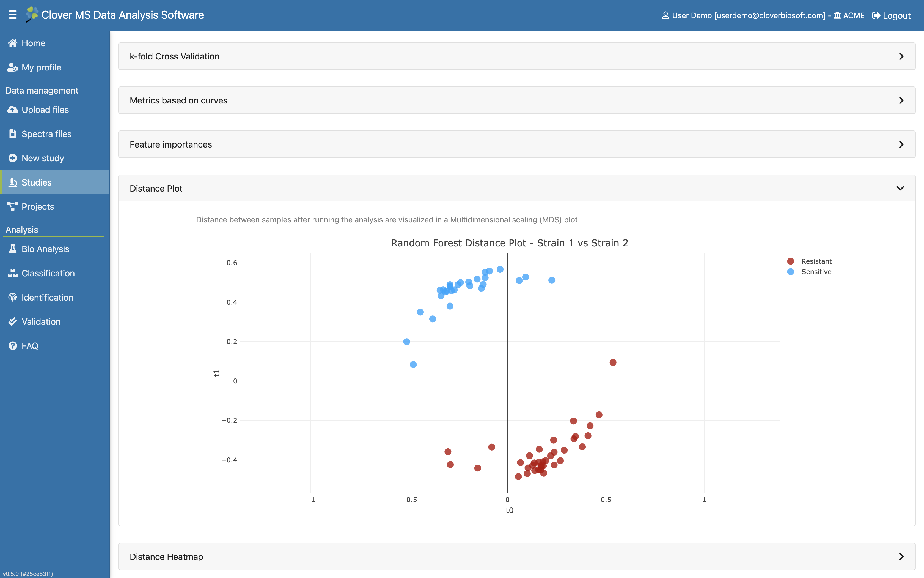
Task: Open the Identification page
Action: 55,297
